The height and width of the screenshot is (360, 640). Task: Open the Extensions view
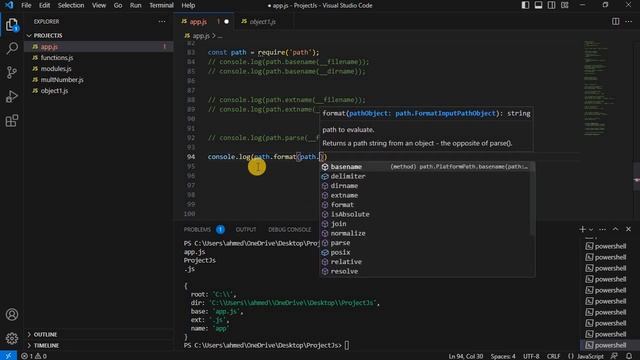12,121
